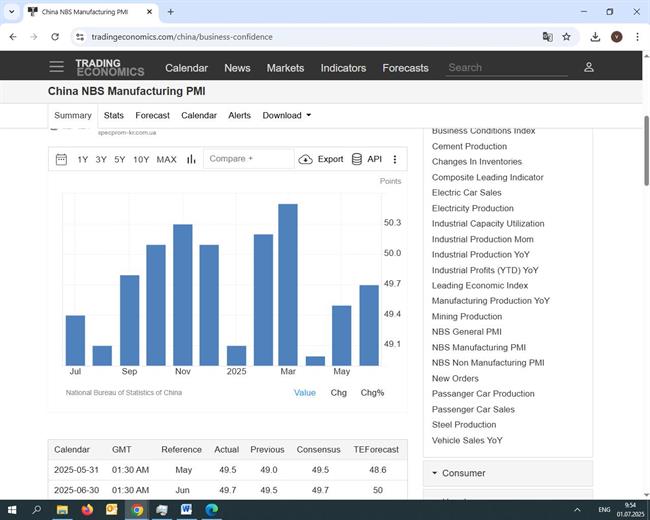Open Cement Production link
The height and width of the screenshot is (520, 650).
[469, 146]
